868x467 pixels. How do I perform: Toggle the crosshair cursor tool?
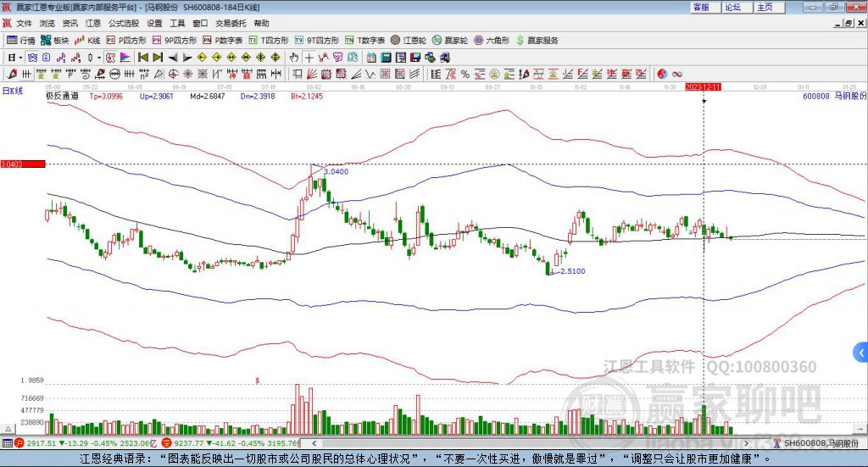pos(309,58)
